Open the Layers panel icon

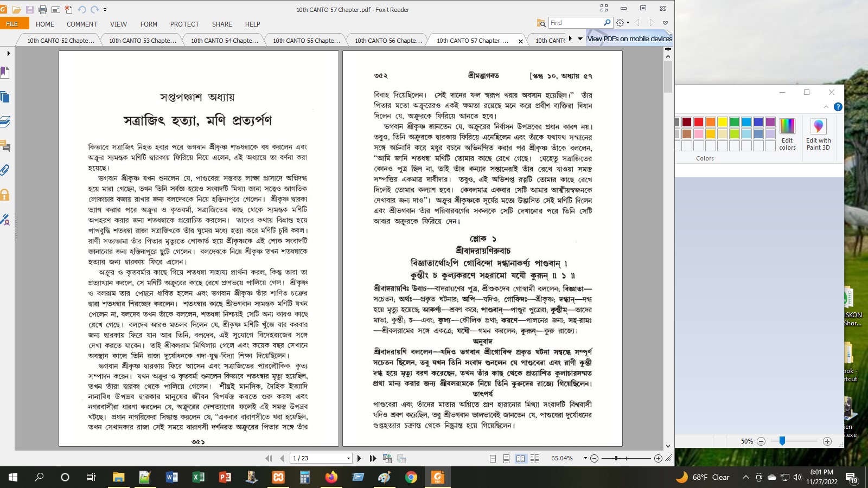pos(5,121)
